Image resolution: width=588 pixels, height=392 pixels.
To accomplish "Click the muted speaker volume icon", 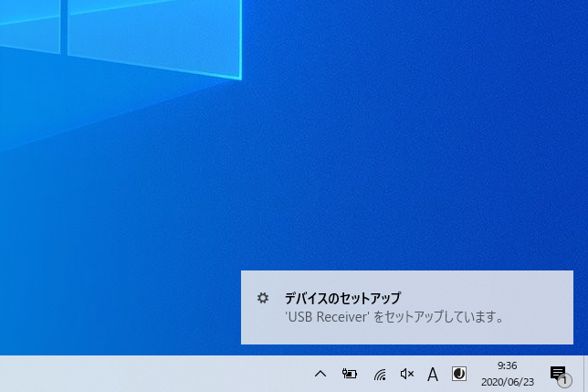I will (407, 374).
